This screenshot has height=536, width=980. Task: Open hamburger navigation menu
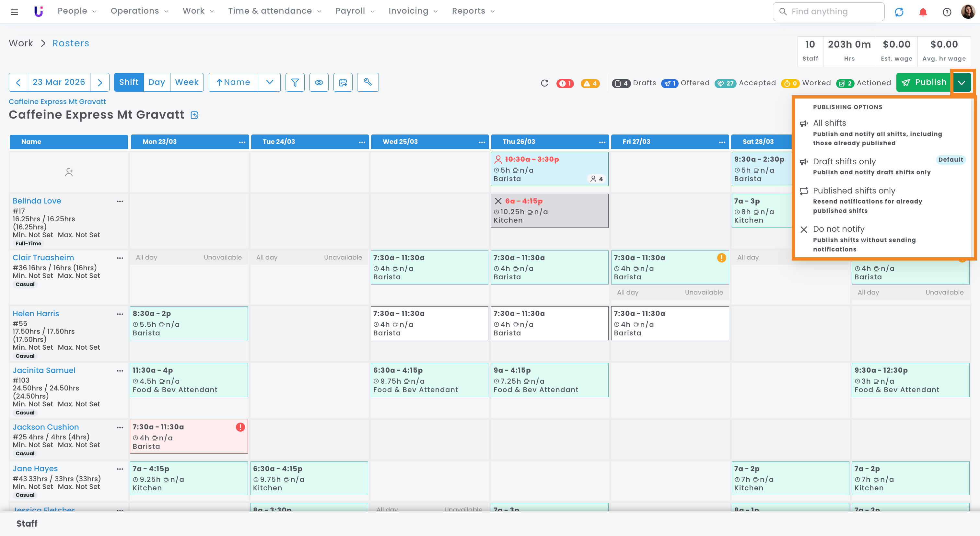click(x=15, y=12)
